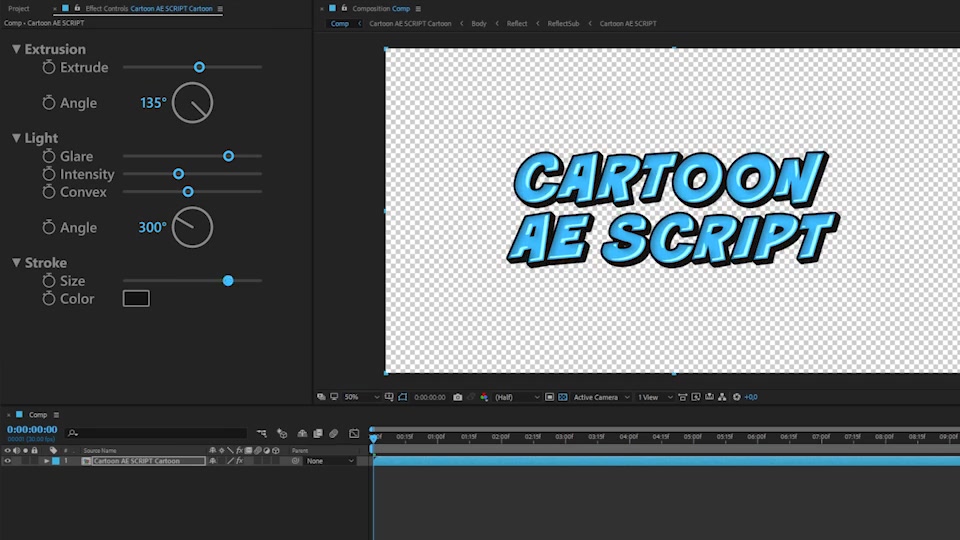
Task: Collapse the Stroke group
Action: (x=17, y=263)
